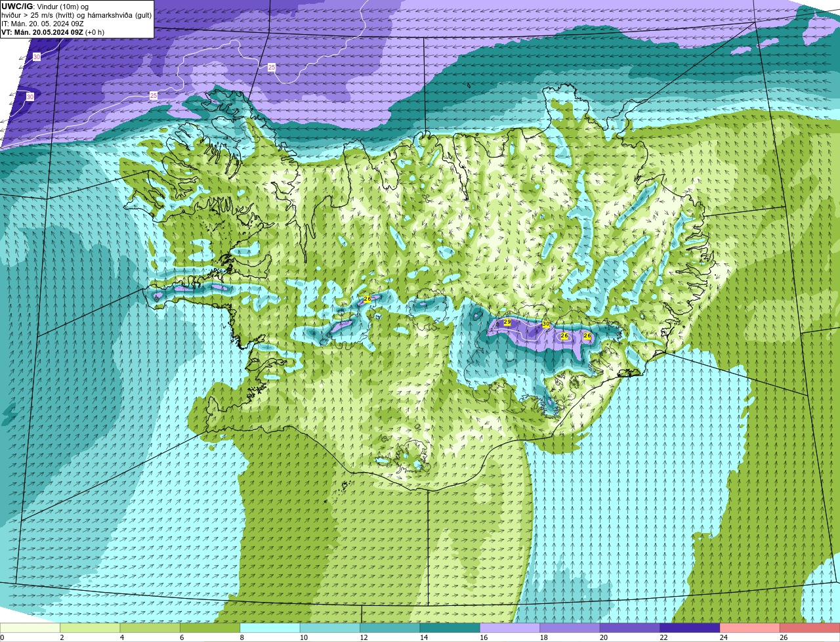
Task: Click the legend scale value "24"
Action: (x=724, y=637)
